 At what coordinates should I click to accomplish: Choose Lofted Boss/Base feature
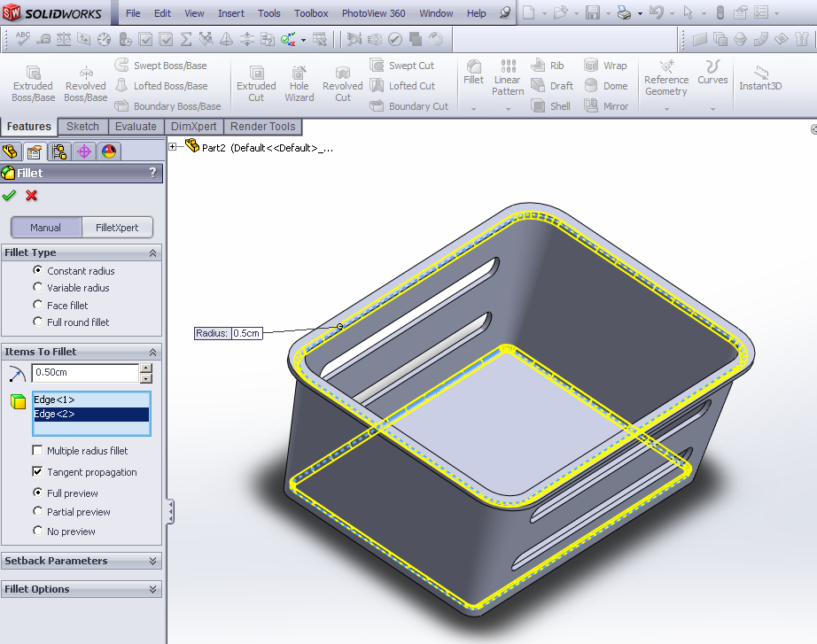pos(161,86)
